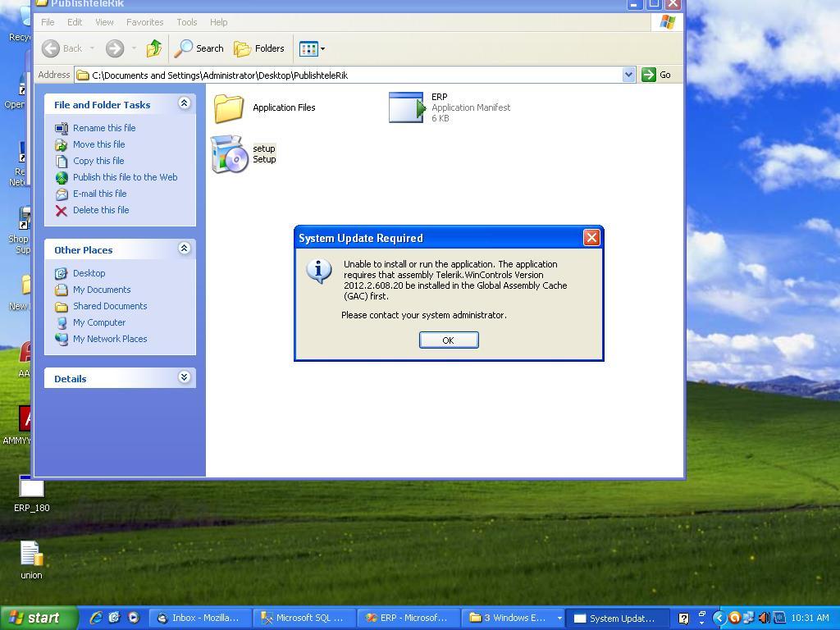Screen dimensions: 840x630
Task: Close the System Update Required dialog
Action: tap(591, 238)
